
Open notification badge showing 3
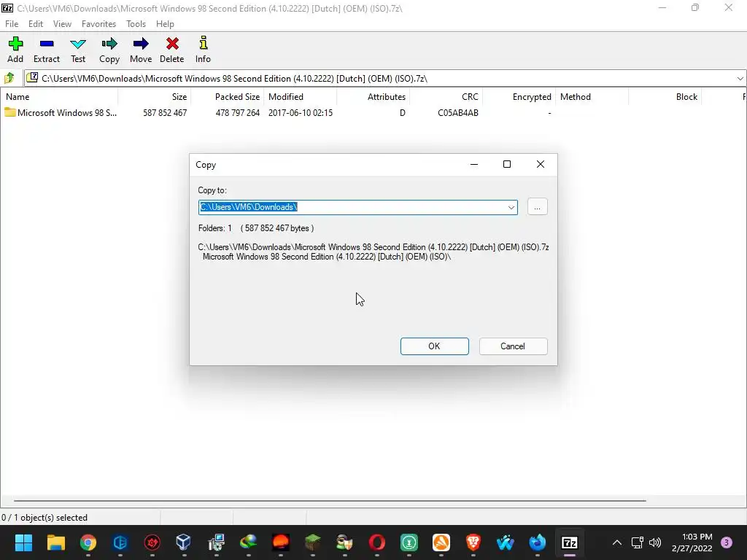pyautogui.click(x=727, y=542)
